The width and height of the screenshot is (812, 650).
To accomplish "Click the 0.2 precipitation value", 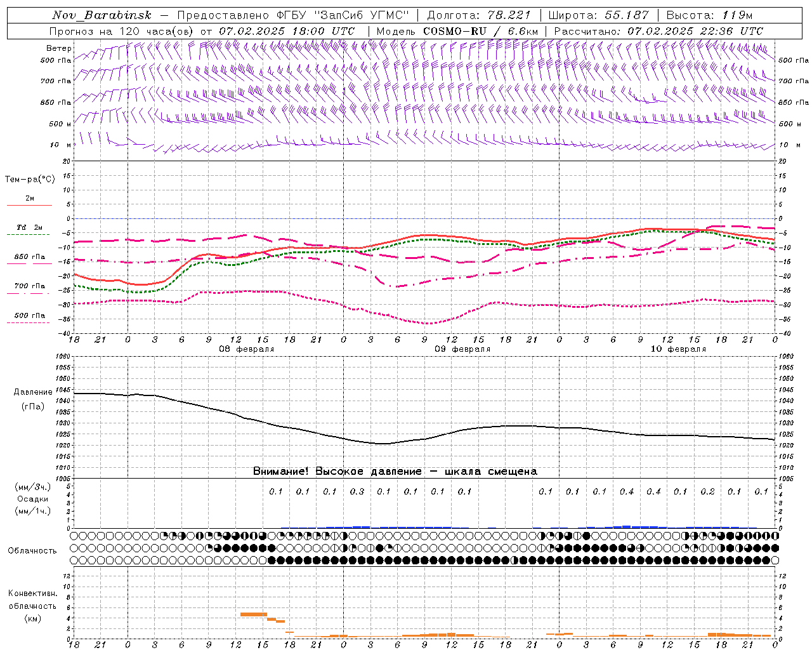I will [x=707, y=491].
